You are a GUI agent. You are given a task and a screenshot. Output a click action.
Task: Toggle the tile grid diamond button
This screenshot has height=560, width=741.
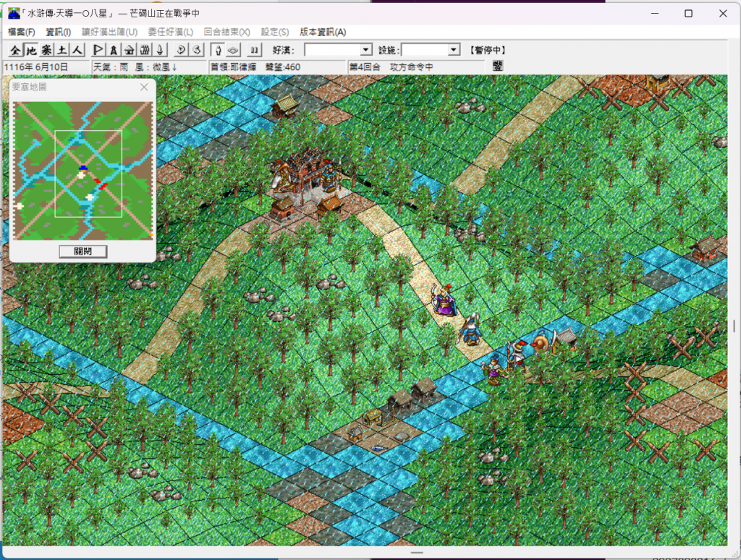[x=233, y=50]
